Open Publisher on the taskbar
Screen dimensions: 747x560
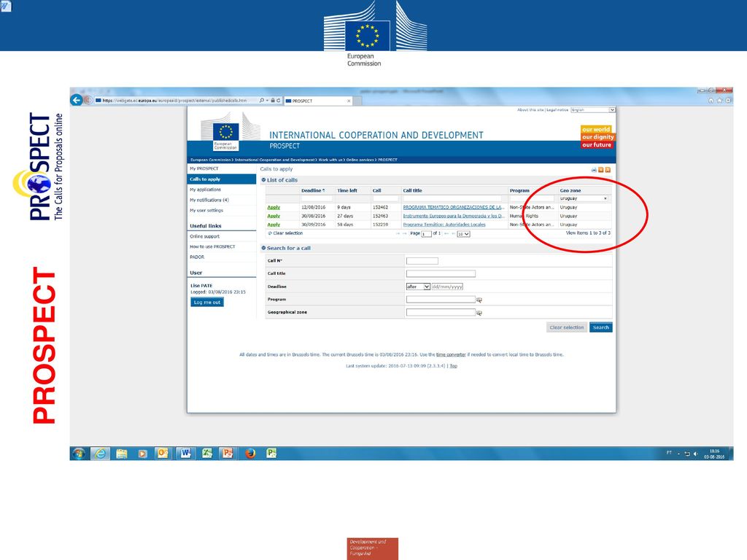coord(271,454)
